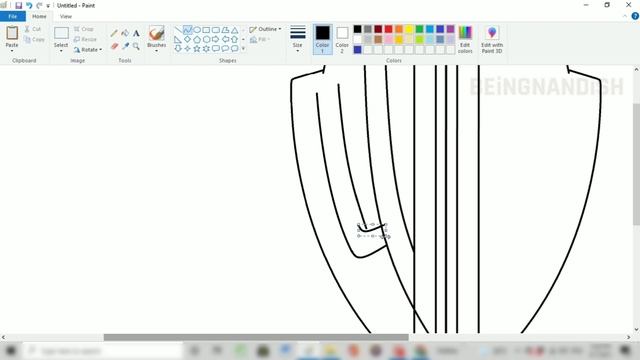Image resolution: width=640 pixels, height=360 pixels.
Task: Choose the purple palette swatch
Action: [x=450, y=29]
